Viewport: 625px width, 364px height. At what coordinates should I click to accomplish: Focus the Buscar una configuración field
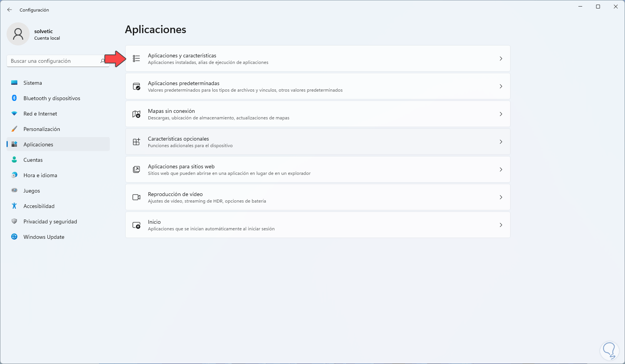click(x=54, y=61)
